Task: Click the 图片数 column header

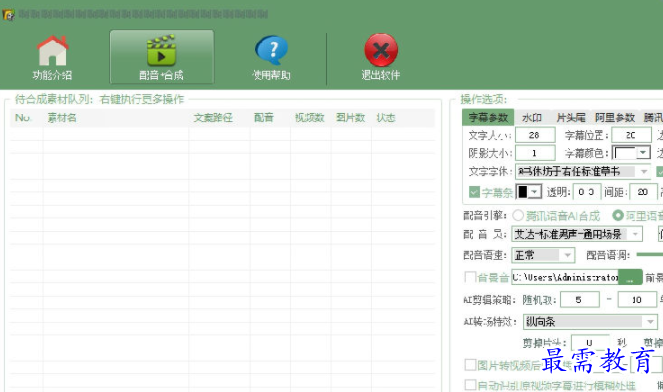Action: tap(351, 118)
